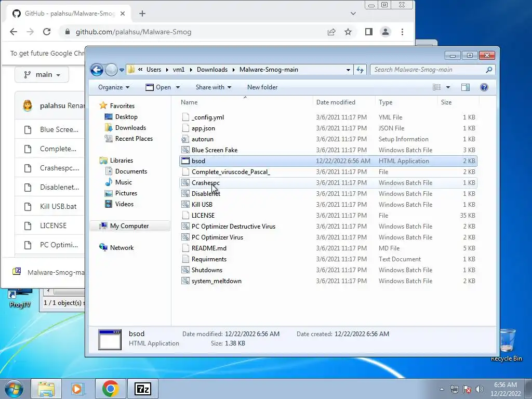Image resolution: width=532 pixels, height=399 pixels.
Task: Click New folder in the toolbar
Action: [x=262, y=87]
